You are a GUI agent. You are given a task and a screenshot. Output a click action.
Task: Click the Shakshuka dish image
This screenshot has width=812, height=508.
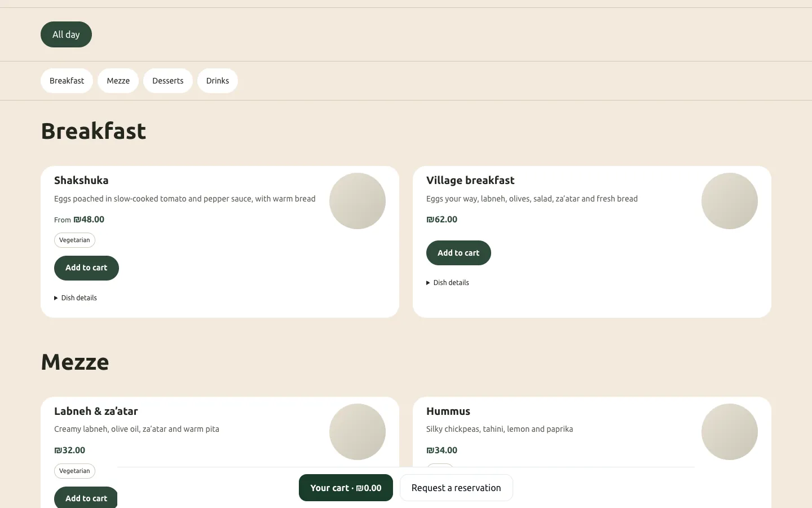[x=358, y=201]
